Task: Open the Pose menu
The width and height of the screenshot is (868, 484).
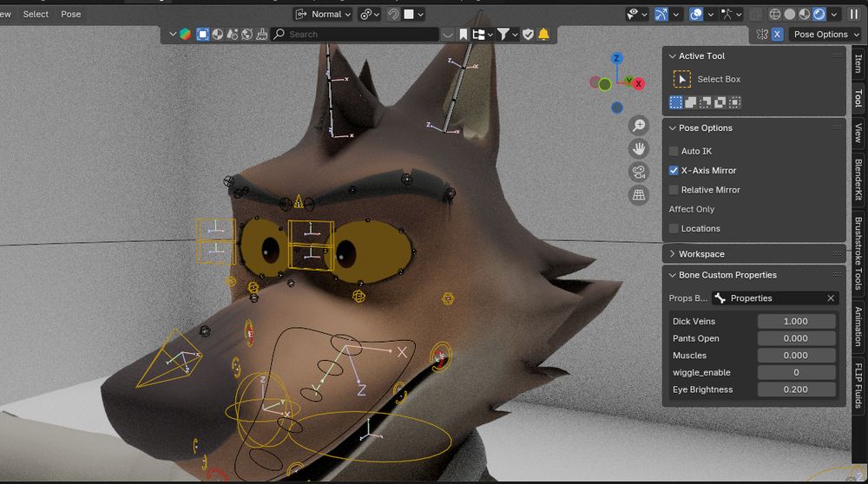Action: tap(71, 15)
